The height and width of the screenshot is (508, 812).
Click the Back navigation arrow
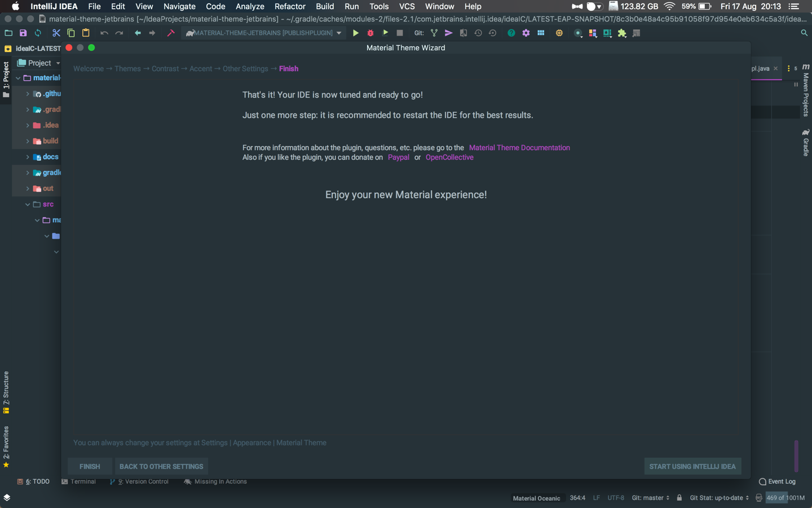coord(138,33)
